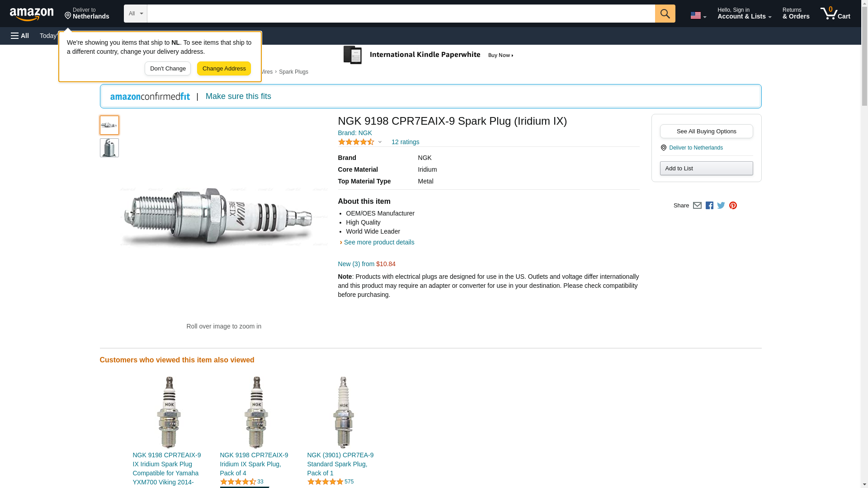Click the Change Address button
The image size is (868, 488).
[x=224, y=69]
